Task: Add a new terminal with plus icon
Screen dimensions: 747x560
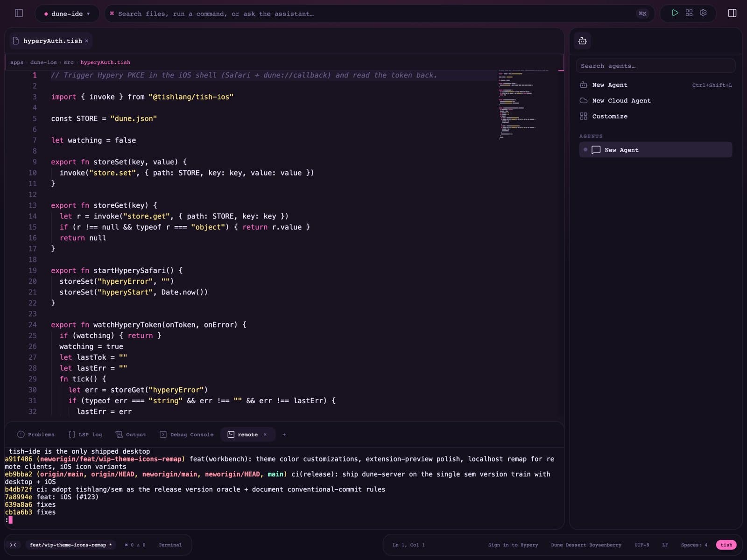Action: coord(284,434)
